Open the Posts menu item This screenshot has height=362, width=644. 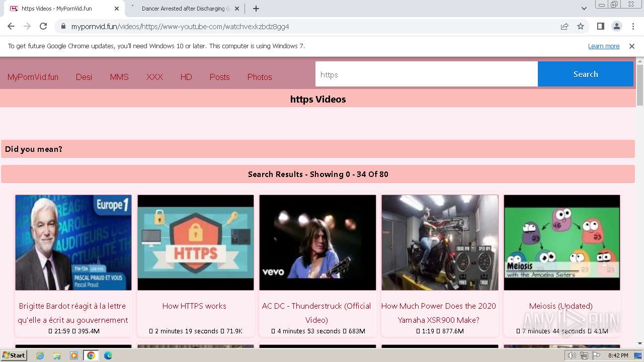coord(219,77)
